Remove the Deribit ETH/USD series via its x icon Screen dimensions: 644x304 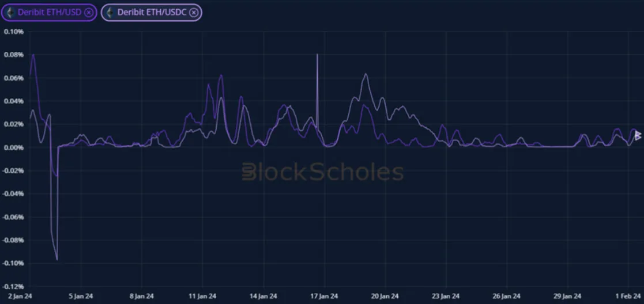pyautogui.click(x=88, y=12)
